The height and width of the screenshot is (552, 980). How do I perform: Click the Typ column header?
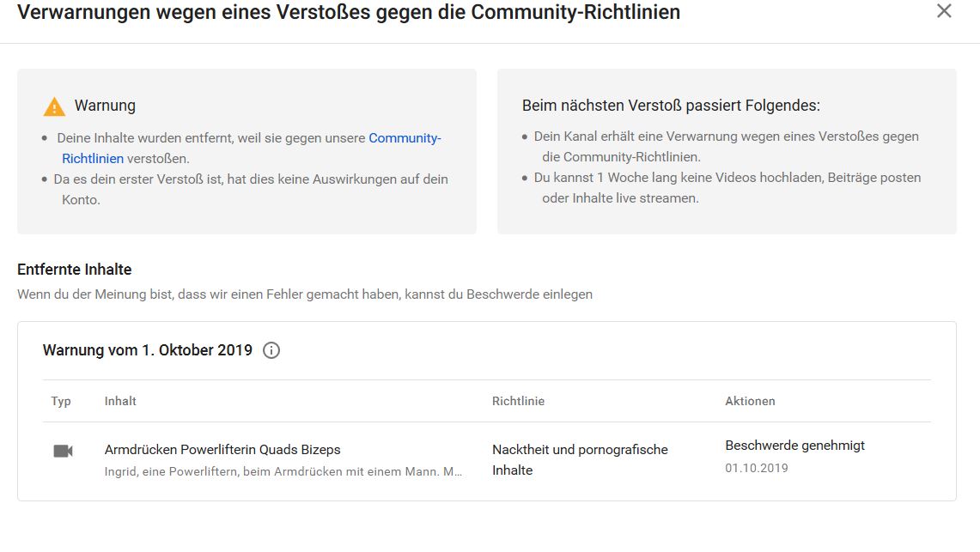[61, 401]
